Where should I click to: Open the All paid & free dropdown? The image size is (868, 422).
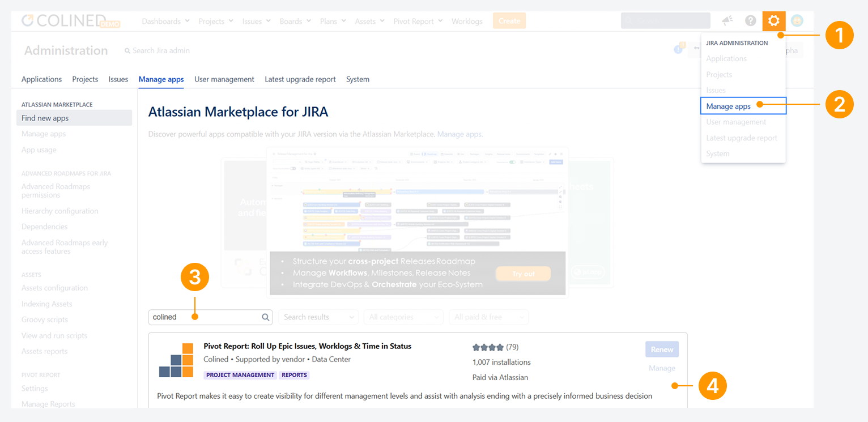[488, 317]
